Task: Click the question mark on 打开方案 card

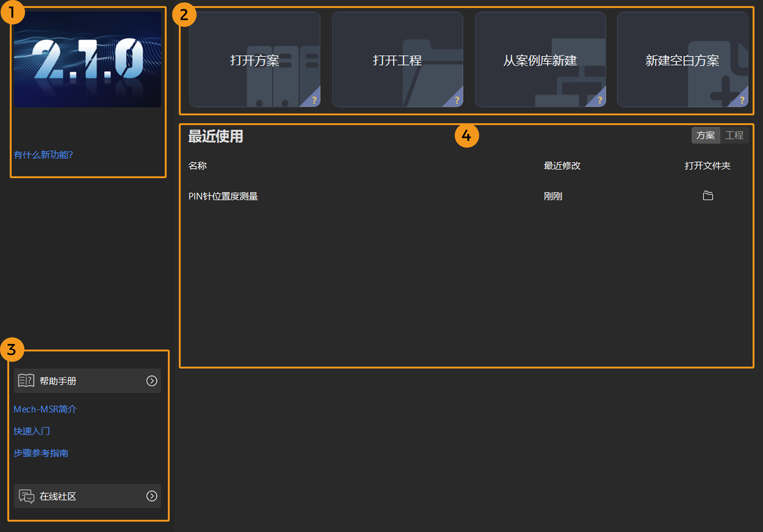Action: click(314, 100)
